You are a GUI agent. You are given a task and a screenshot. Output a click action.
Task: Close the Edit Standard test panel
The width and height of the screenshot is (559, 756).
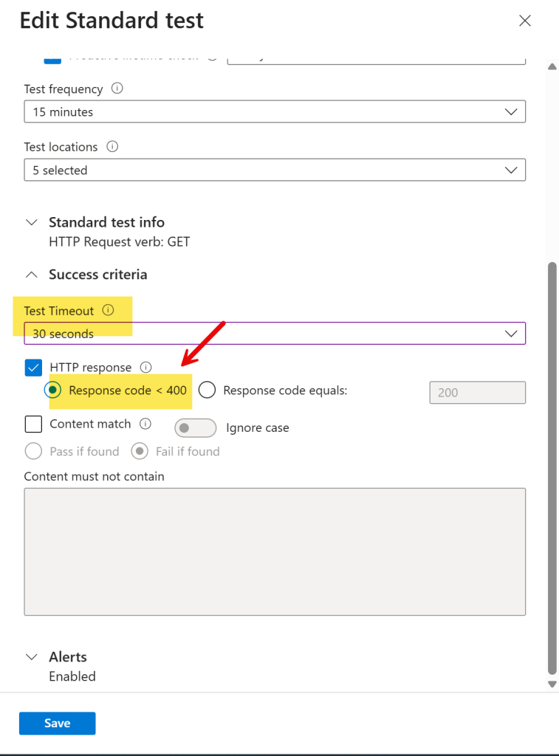[x=525, y=20]
